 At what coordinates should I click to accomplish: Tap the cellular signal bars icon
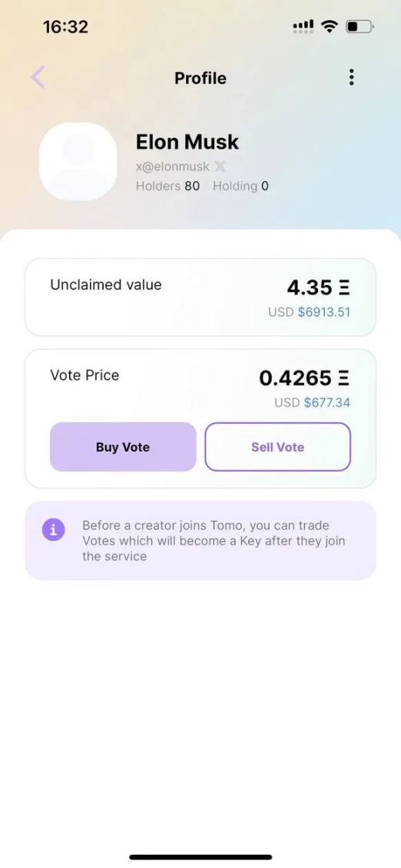(x=303, y=26)
